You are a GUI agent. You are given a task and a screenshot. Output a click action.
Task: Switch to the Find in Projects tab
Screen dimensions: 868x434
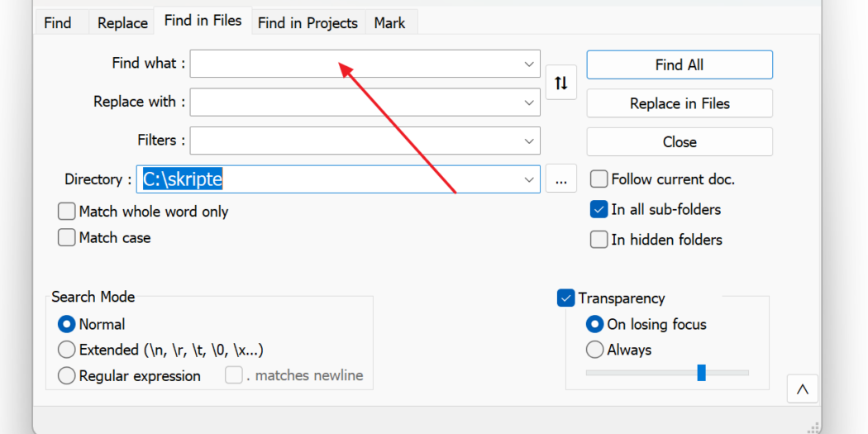point(308,22)
